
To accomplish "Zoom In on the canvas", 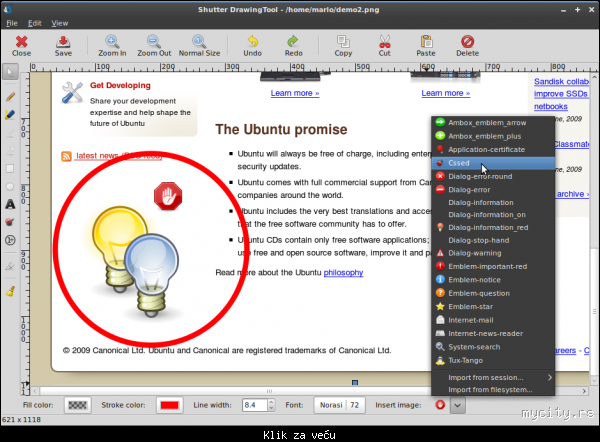I will point(112,46).
